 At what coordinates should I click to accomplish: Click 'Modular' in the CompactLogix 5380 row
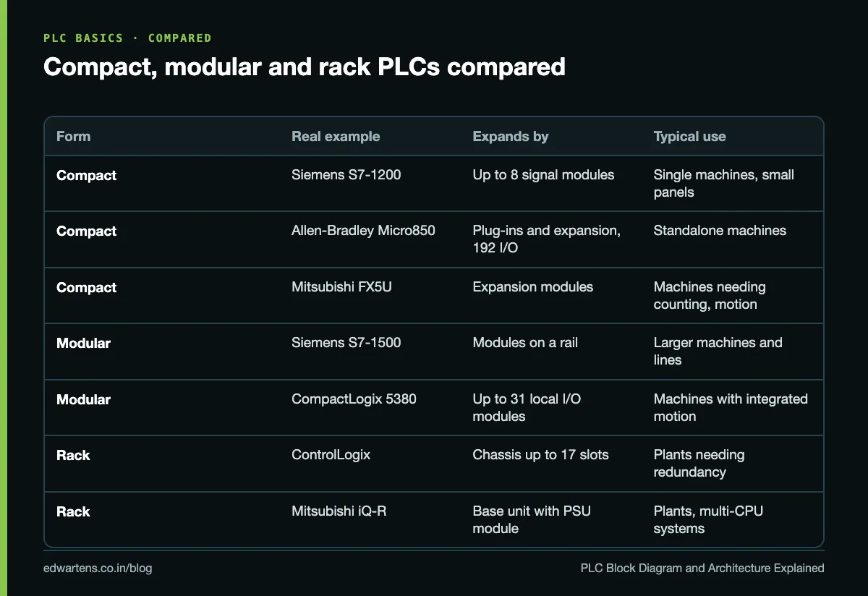coord(83,399)
